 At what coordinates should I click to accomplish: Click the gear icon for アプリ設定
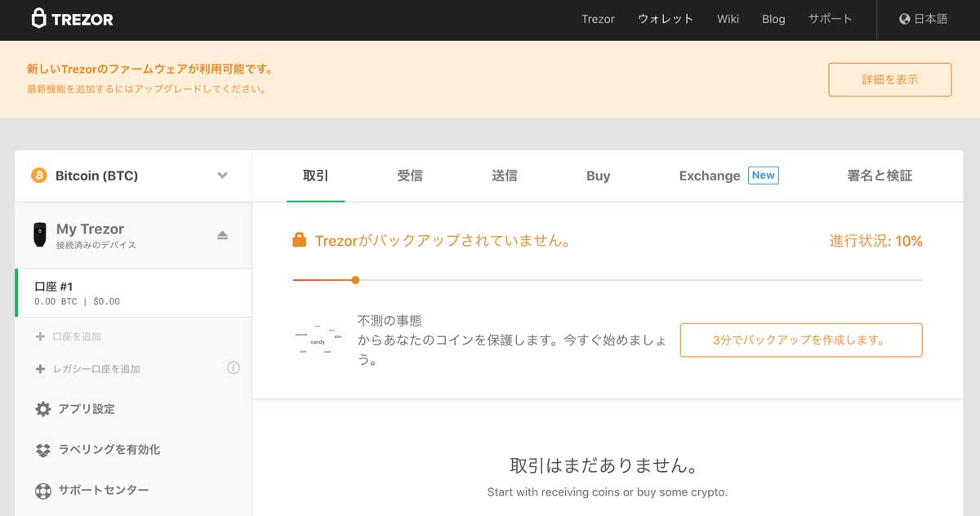(x=43, y=409)
